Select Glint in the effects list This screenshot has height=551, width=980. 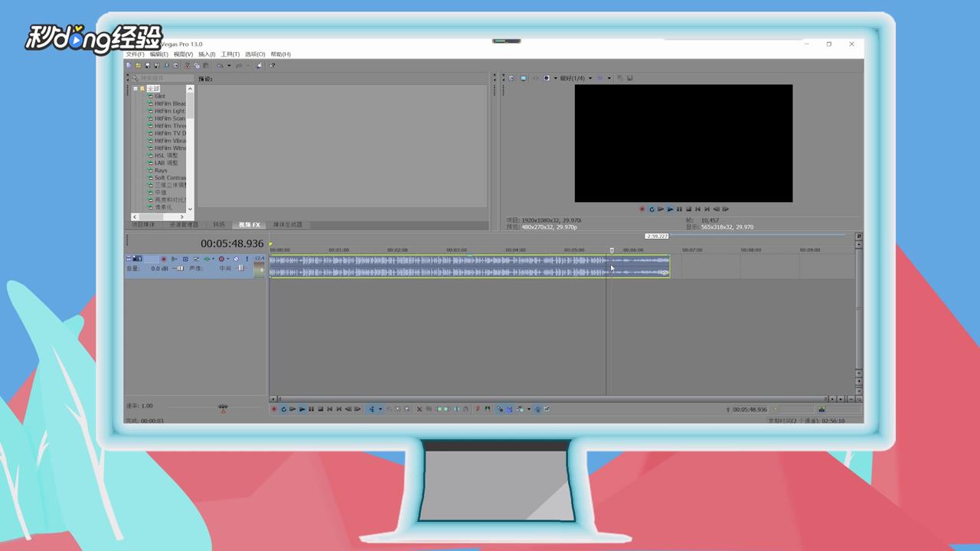tap(160, 96)
